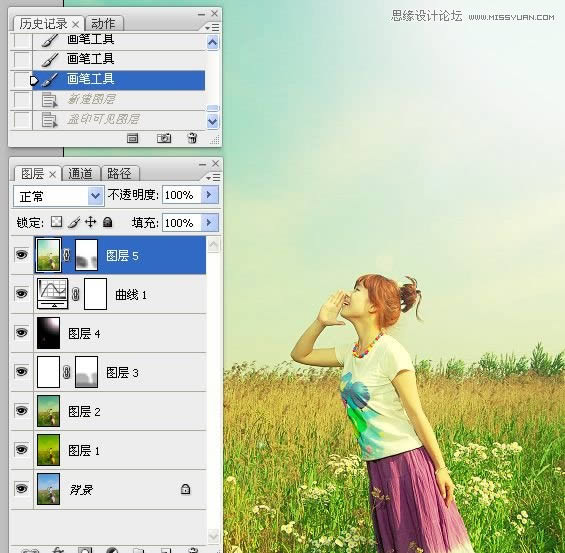Click the lock position move icon
Screen dimensions: 565x553
pos(90,222)
